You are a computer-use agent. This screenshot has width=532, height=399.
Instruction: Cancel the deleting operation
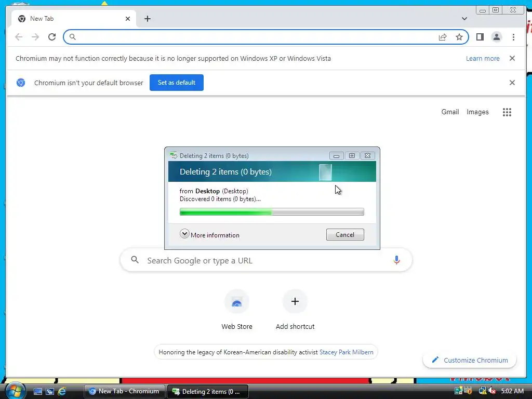pyautogui.click(x=345, y=234)
